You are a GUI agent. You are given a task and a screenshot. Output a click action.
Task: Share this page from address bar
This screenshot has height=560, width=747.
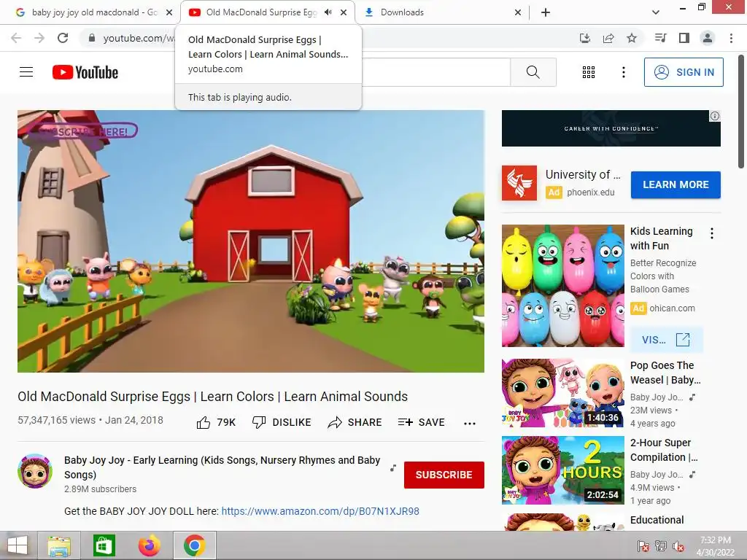608,38
